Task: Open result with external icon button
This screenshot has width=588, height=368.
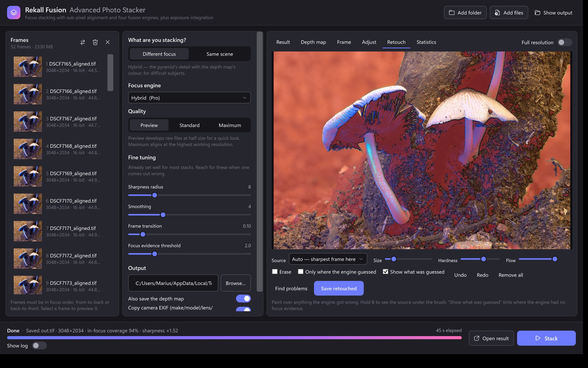Action: coord(491,338)
